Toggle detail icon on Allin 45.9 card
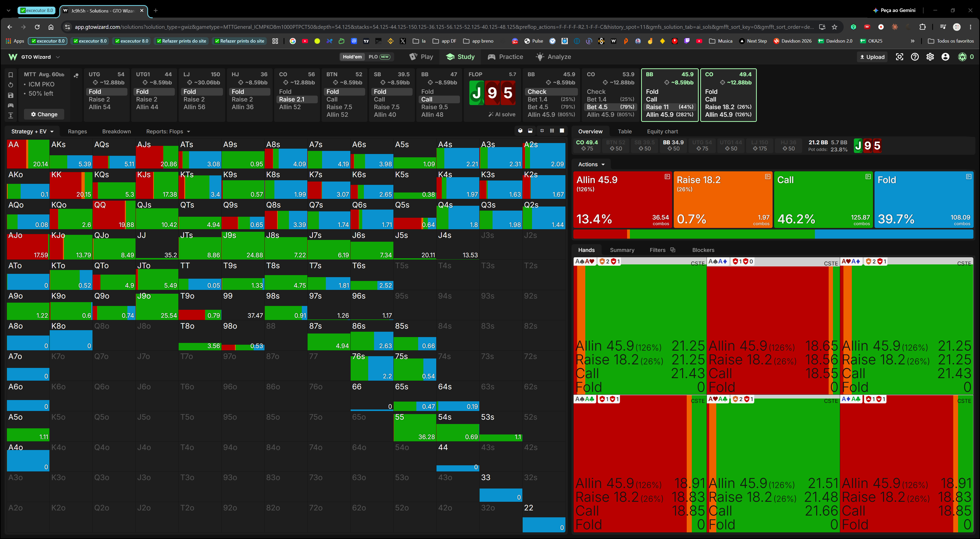This screenshot has height=539, width=980. coord(667,177)
